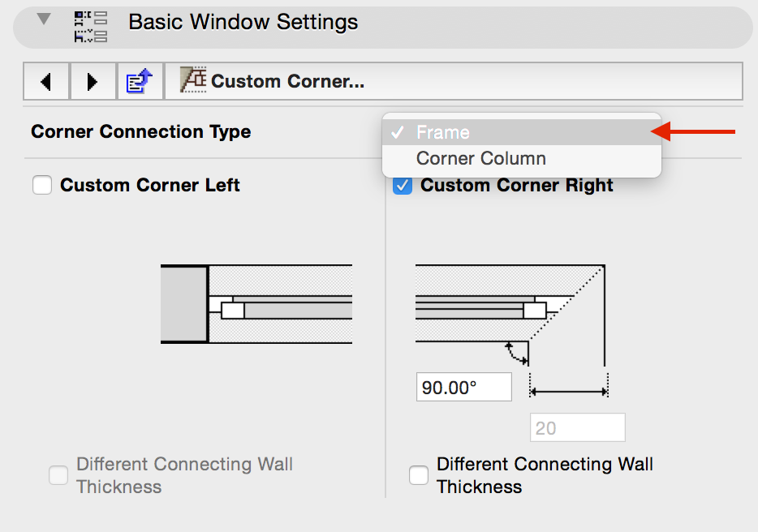Click the page list up-level icon
The image size is (758, 532).
tap(140, 81)
